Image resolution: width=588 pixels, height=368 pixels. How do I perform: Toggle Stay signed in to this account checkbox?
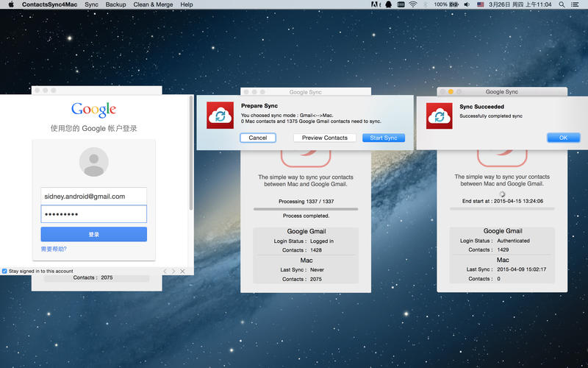pos(4,271)
